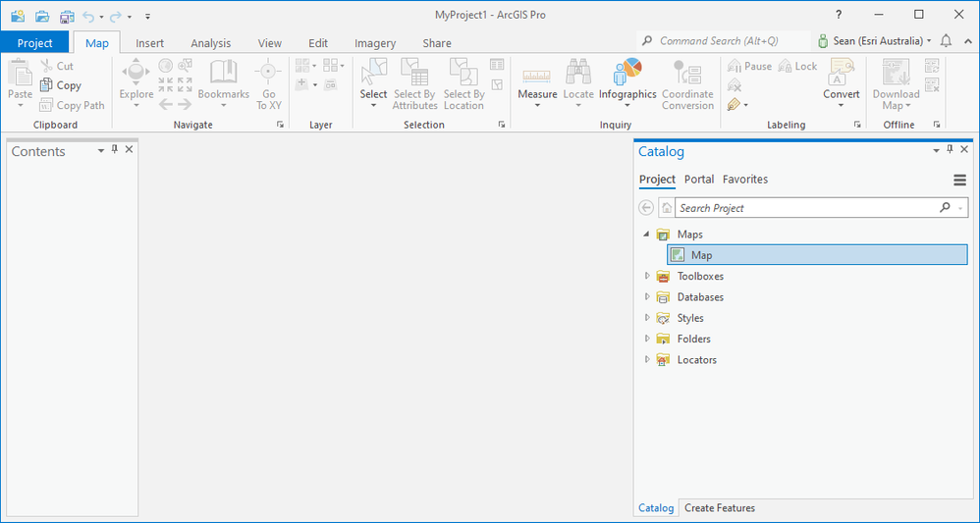980x523 pixels.
Task: Click into the Command Search box
Action: tap(723, 41)
